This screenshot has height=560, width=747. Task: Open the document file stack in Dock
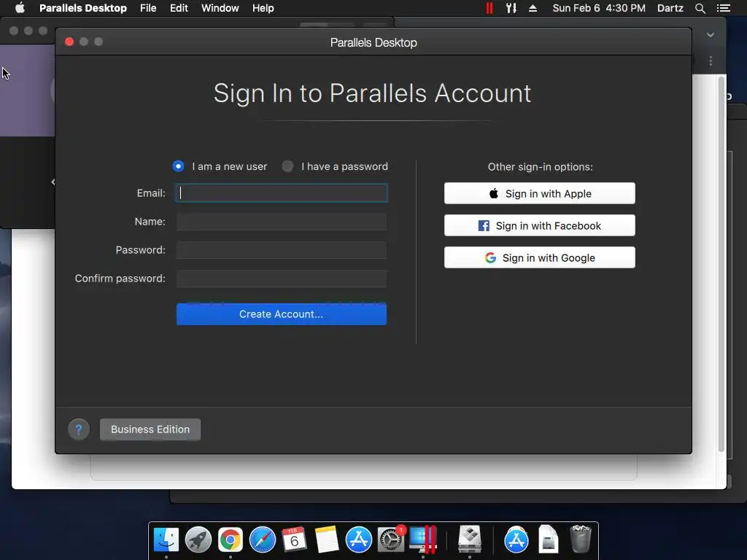pos(549,540)
